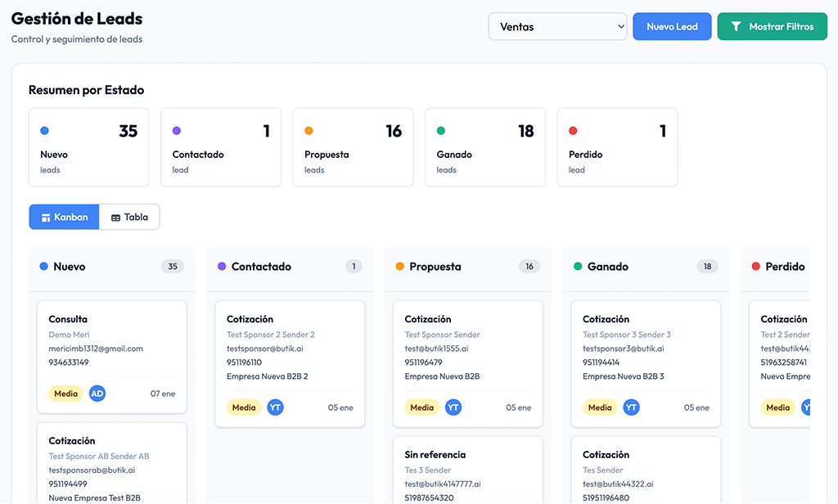This screenshot has height=504, width=838.
Task: Click the blue dot in Nuevo column header
Action: pos(43,267)
